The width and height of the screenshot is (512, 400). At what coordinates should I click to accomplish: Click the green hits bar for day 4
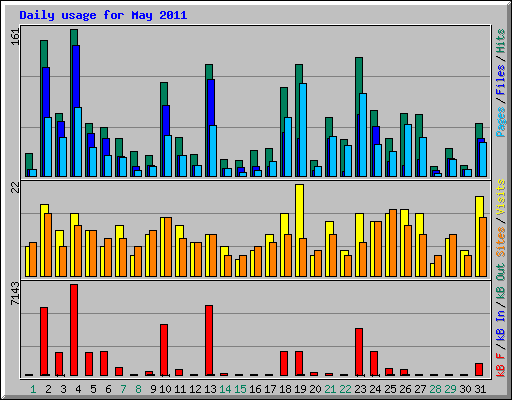[74, 37]
